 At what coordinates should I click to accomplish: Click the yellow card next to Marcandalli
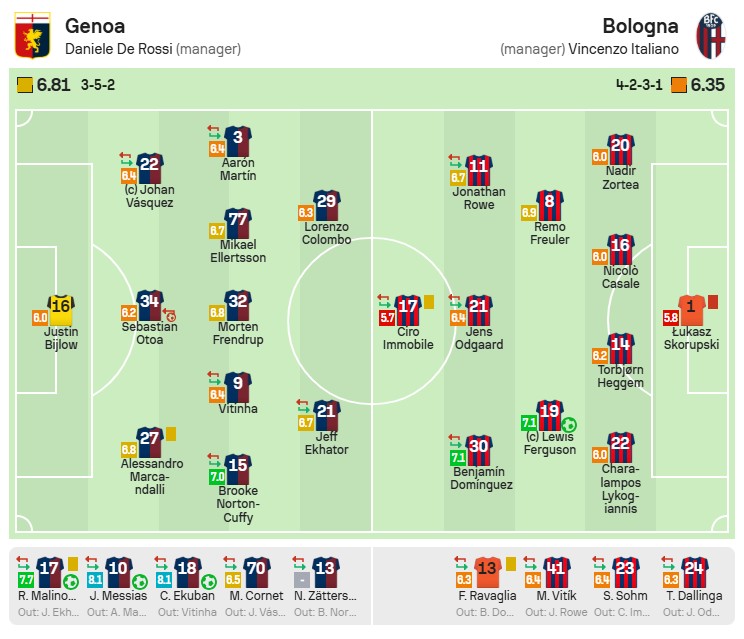(171, 433)
